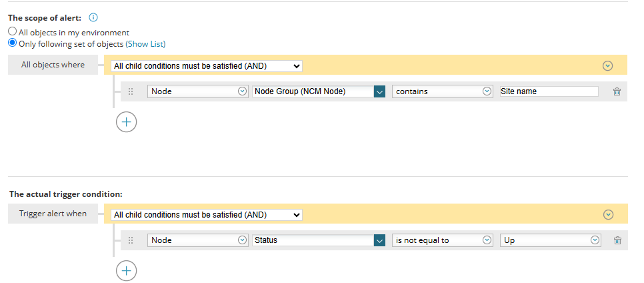644x283 pixels.
Task: Select All objects in my environment
Action: [x=13, y=31]
